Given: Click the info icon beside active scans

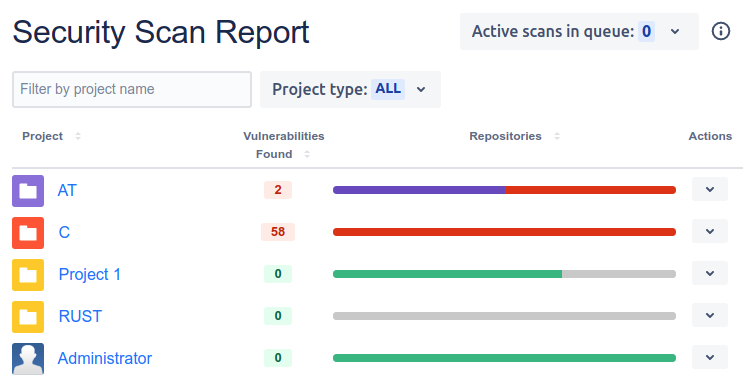Looking at the screenshot, I should click(x=720, y=32).
